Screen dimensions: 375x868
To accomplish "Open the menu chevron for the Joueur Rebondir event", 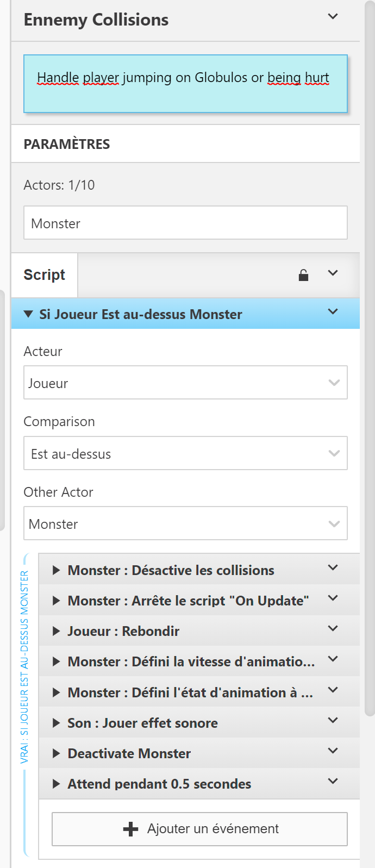I will coord(333,629).
